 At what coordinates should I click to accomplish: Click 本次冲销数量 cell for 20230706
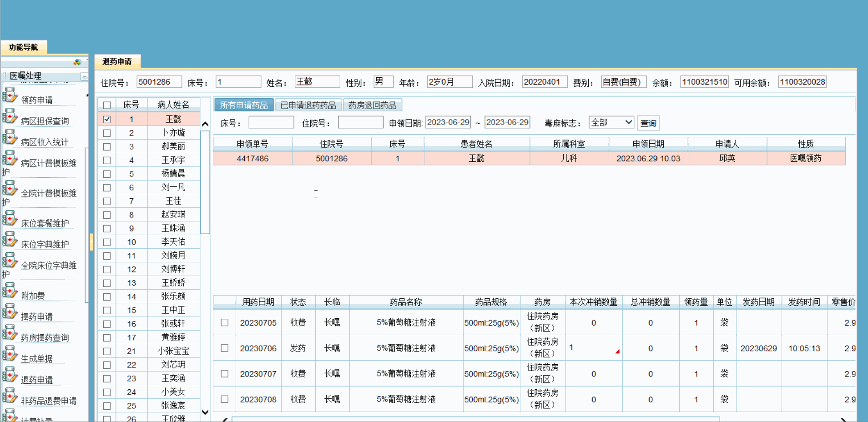(594, 348)
